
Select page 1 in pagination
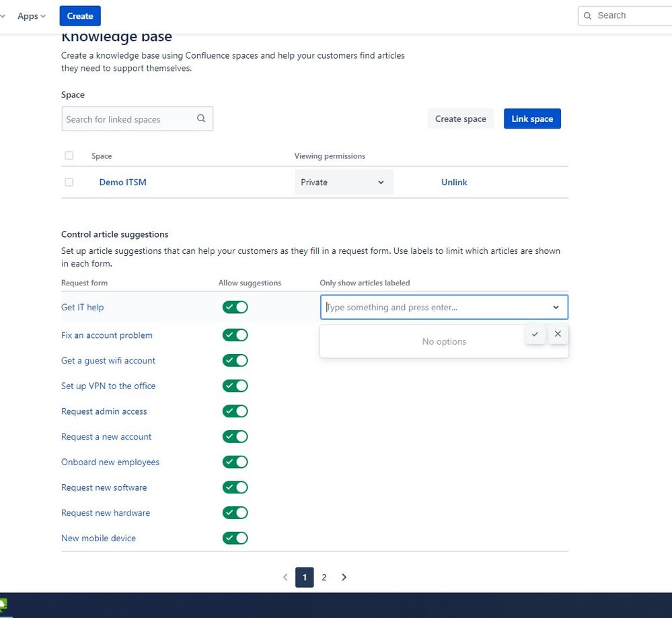[304, 577]
